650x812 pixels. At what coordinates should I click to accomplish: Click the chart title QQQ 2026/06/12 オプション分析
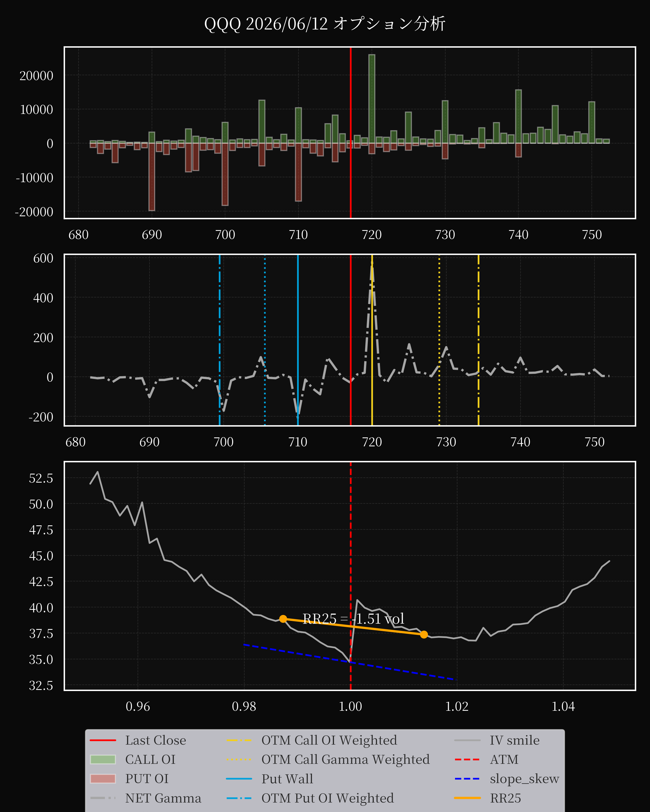tap(325, 24)
